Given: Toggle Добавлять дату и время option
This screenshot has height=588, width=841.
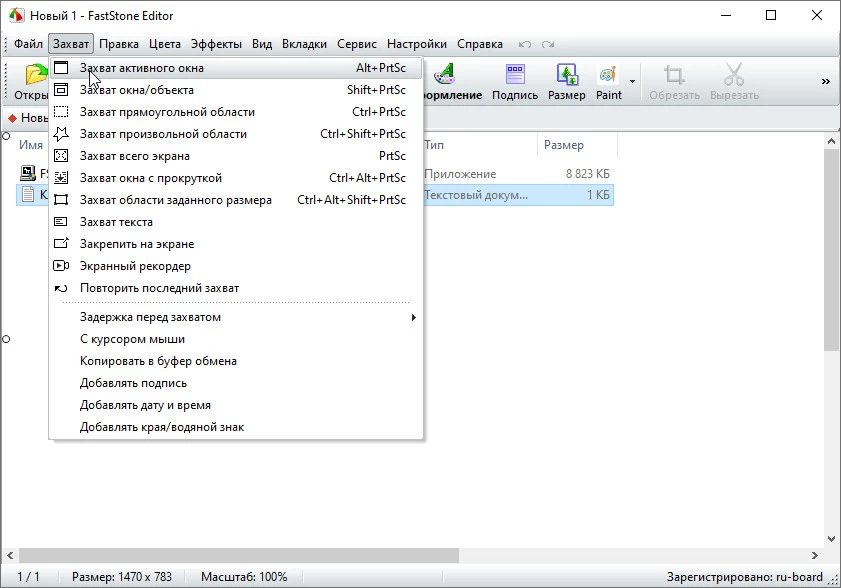Looking at the screenshot, I should pyautogui.click(x=236, y=405).
